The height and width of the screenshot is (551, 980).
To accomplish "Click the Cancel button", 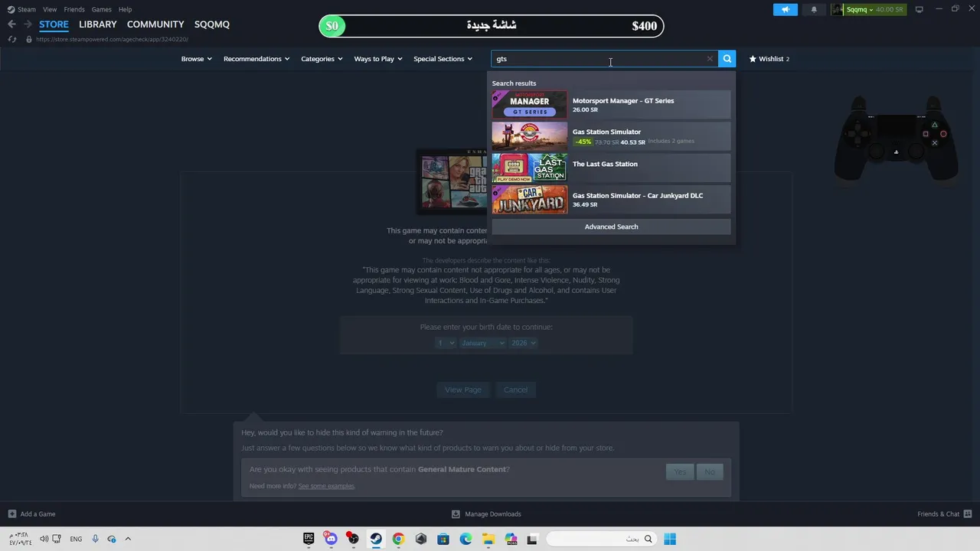I will point(515,390).
